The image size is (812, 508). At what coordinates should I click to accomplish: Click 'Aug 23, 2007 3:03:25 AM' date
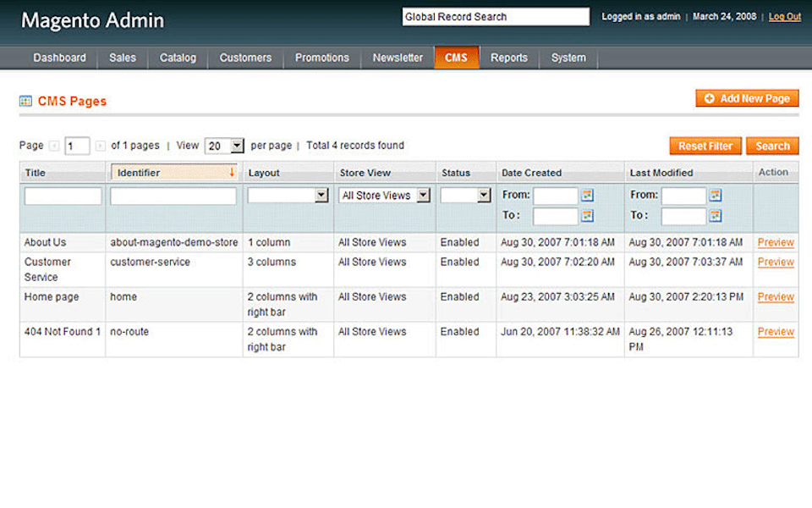click(557, 297)
